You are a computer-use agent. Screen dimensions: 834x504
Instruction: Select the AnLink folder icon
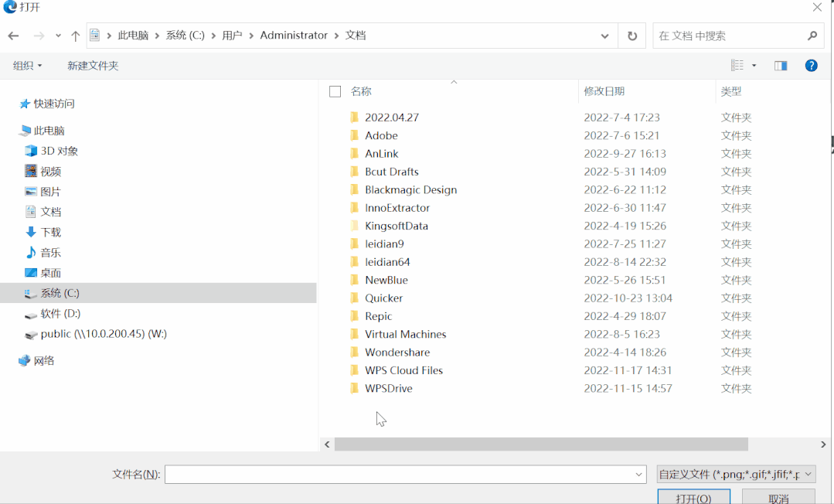click(x=355, y=153)
